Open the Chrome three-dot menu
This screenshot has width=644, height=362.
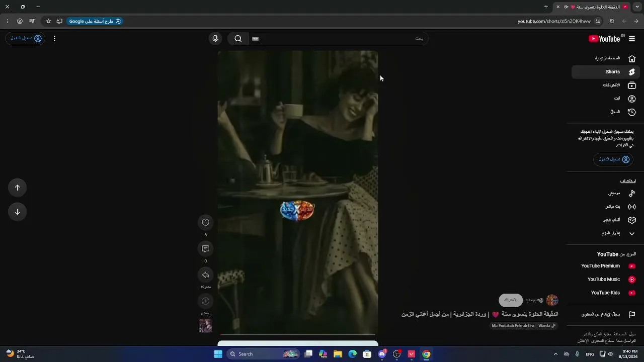click(7, 21)
